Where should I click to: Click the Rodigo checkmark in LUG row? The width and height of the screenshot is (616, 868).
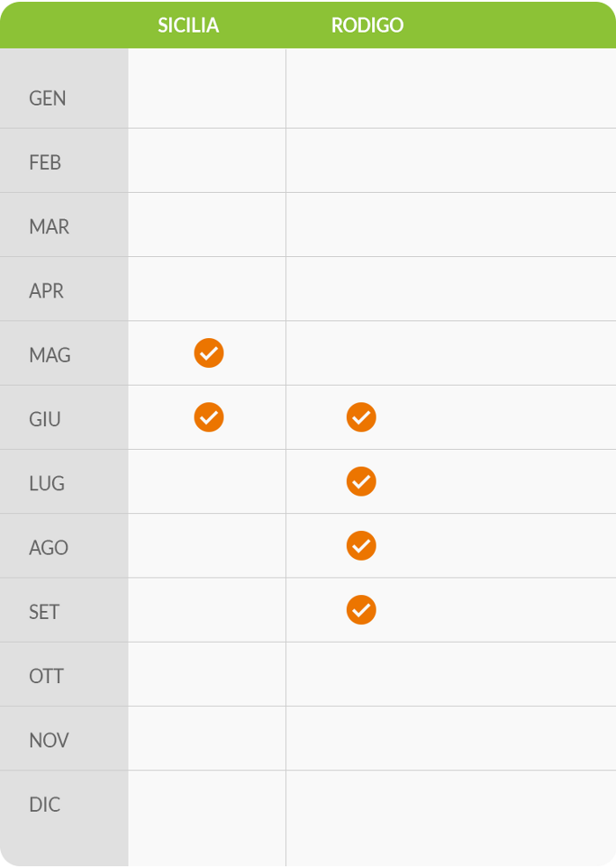click(x=362, y=481)
